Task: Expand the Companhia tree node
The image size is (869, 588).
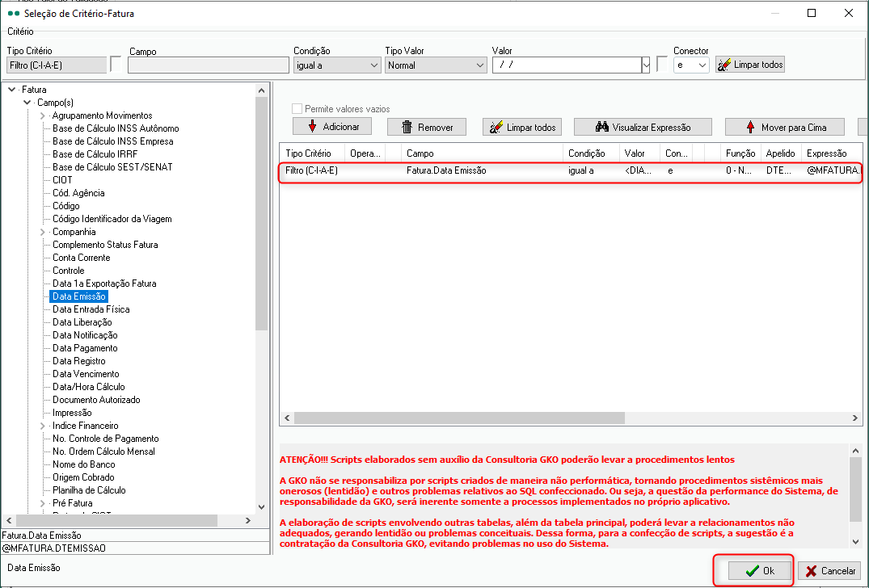Action: point(43,232)
